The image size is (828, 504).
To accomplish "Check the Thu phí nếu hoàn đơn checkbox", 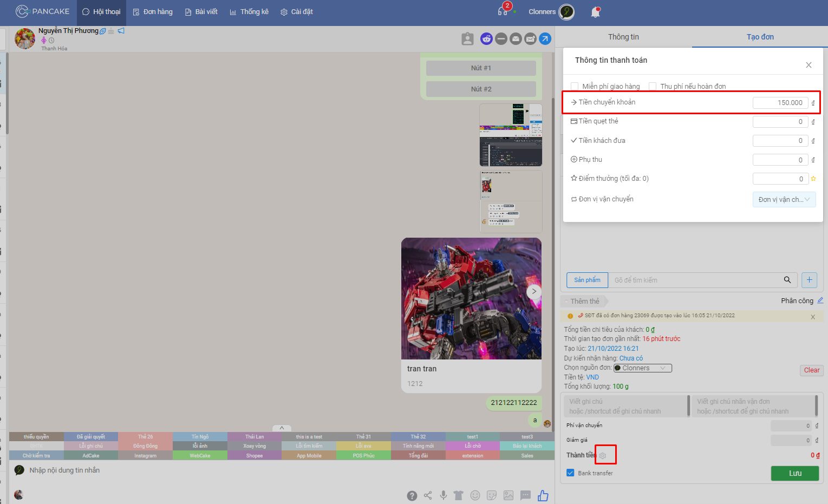I will 653,86.
